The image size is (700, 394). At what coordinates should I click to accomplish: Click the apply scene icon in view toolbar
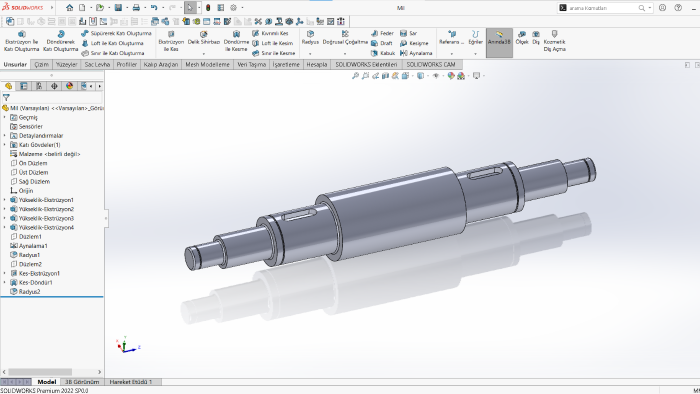[461, 76]
